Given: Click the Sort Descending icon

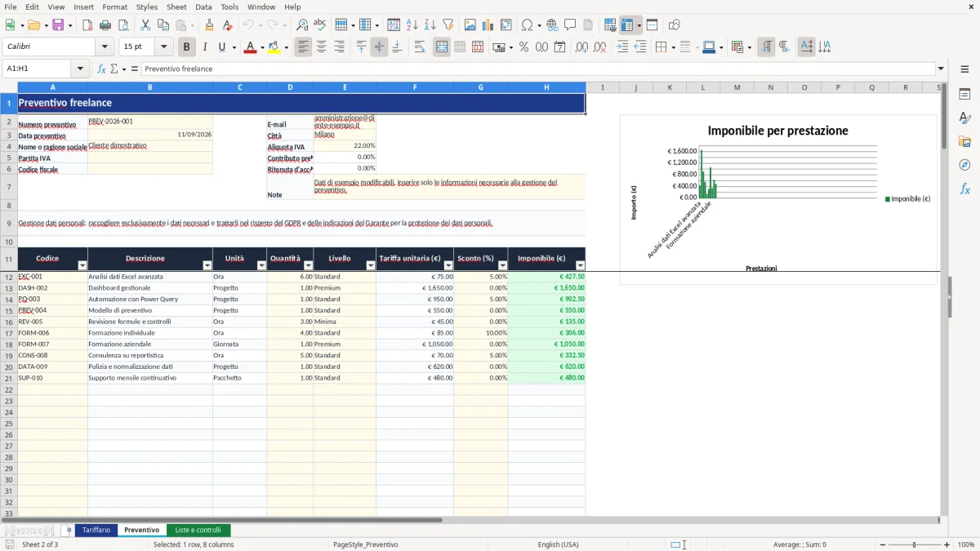Looking at the screenshot, I should point(430,25).
